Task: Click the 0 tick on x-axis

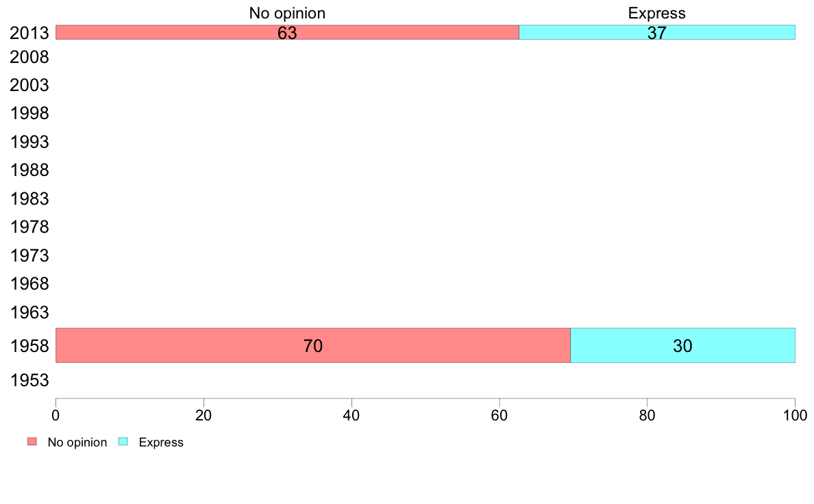Action: point(56,415)
